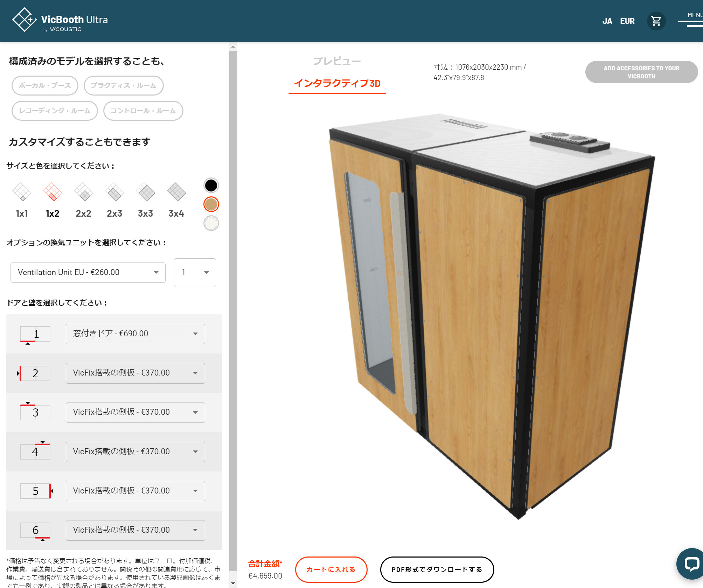This screenshot has height=588, width=703.
Task: Click the 寸法 dimensions text
Action: pyautogui.click(x=480, y=72)
